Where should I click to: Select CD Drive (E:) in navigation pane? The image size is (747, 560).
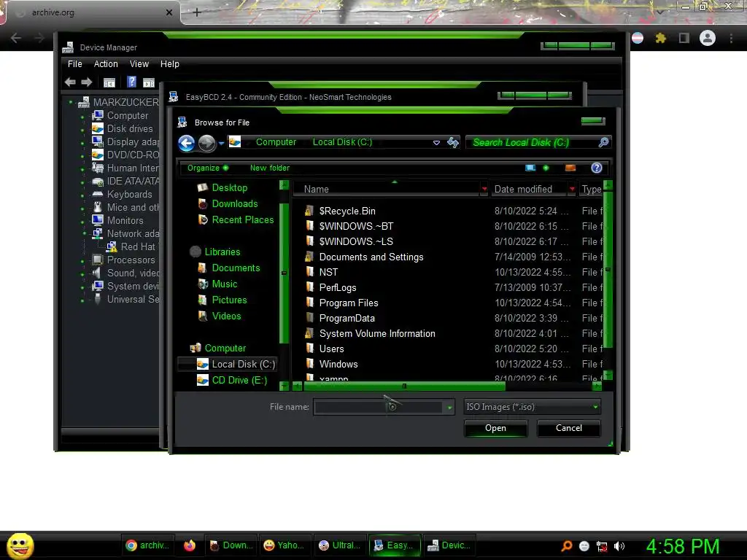[x=239, y=380]
